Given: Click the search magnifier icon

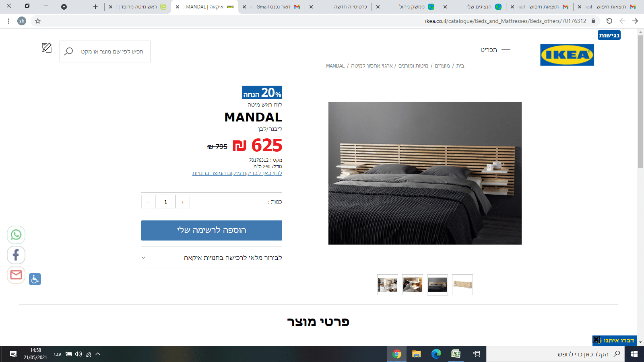Looking at the screenshot, I should pos(68,51).
